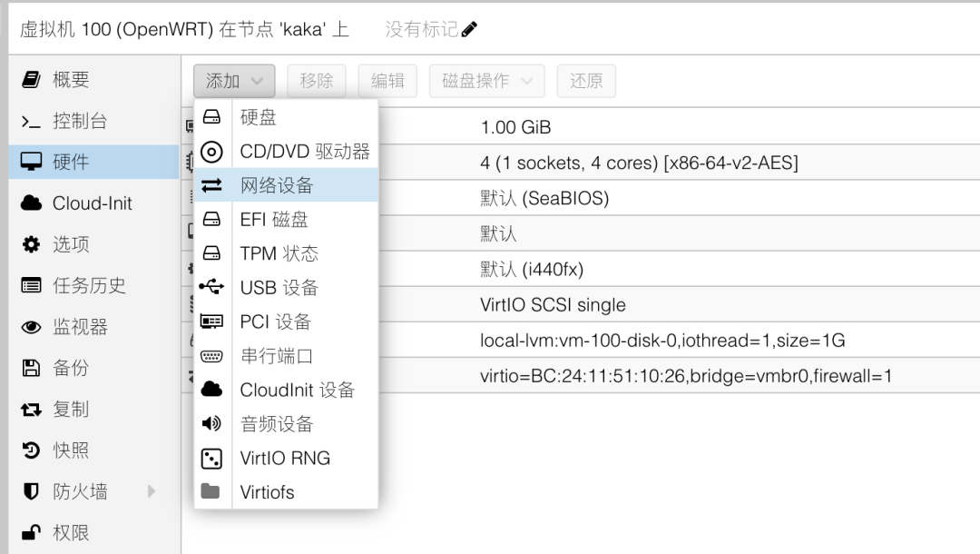Open the 添加 add dropdown button
980x554 pixels.
234,81
